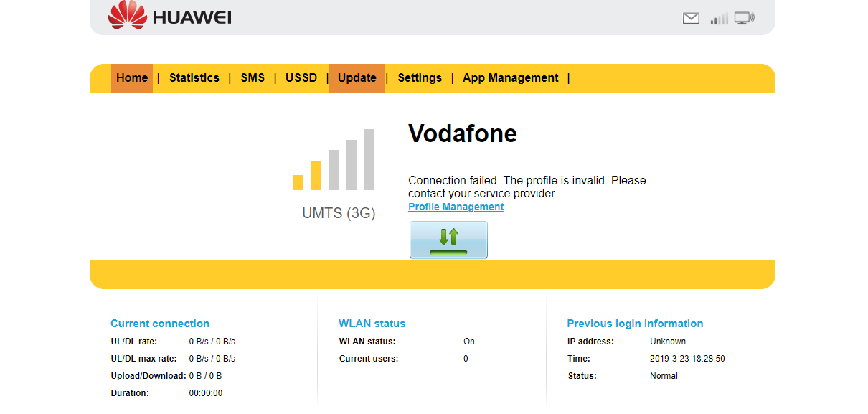Open the App Management tab
The image size is (868, 414).
coord(510,77)
